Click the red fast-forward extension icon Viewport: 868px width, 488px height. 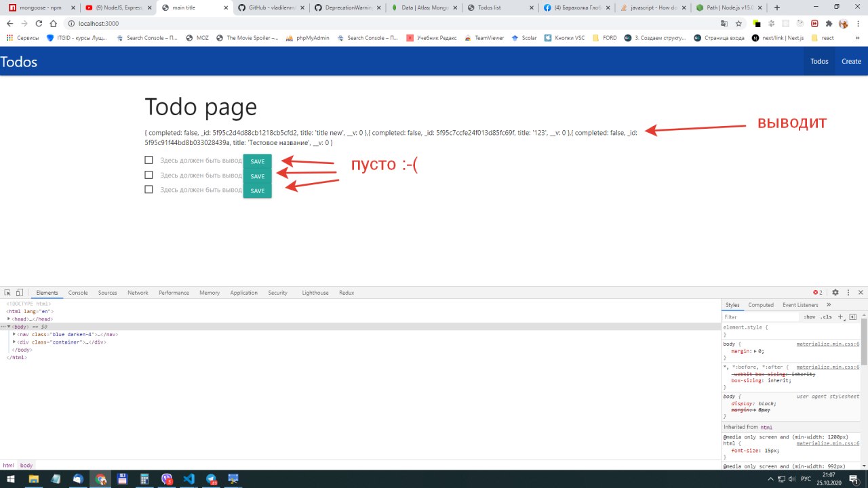(x=814, y=23)
